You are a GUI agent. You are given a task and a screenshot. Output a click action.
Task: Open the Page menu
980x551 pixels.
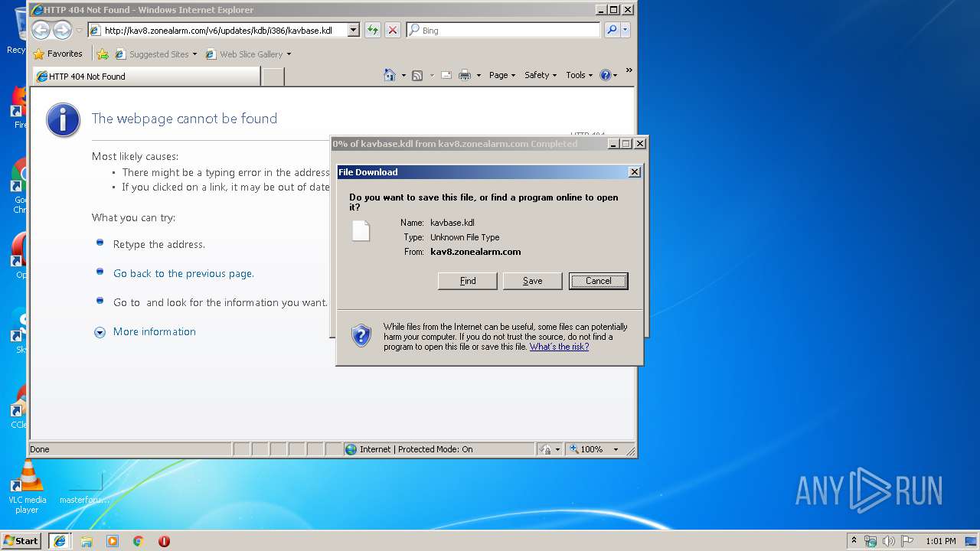(x=502, y=75)
